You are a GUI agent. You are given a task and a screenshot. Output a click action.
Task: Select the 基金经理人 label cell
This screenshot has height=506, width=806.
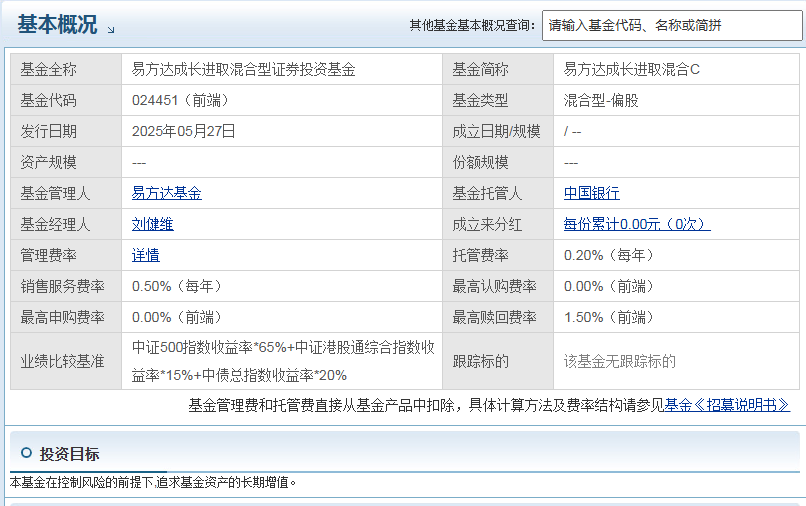click(66, 224)
